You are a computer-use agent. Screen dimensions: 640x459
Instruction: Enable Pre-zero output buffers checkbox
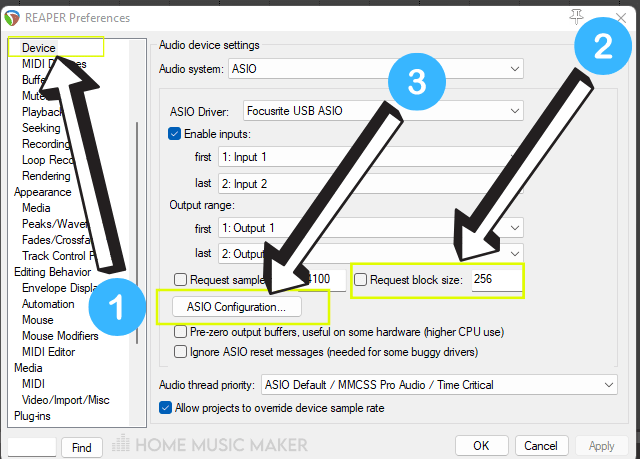pyautogui.click(x=180, y=331)
